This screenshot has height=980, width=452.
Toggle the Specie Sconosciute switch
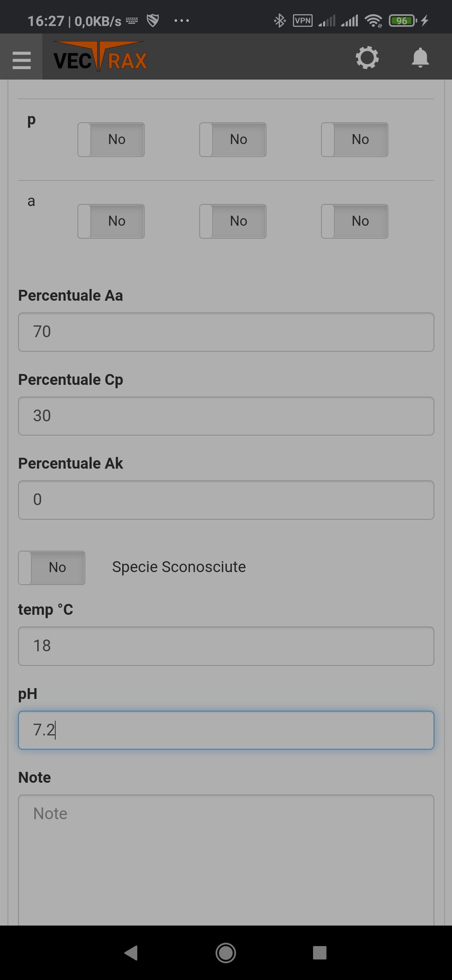(51, 567)
